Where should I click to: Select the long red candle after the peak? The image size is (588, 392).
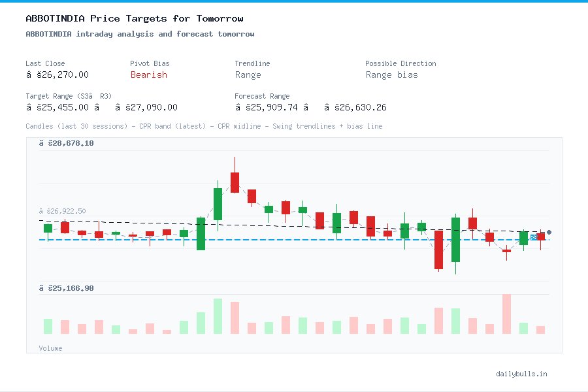click(234, 182)
